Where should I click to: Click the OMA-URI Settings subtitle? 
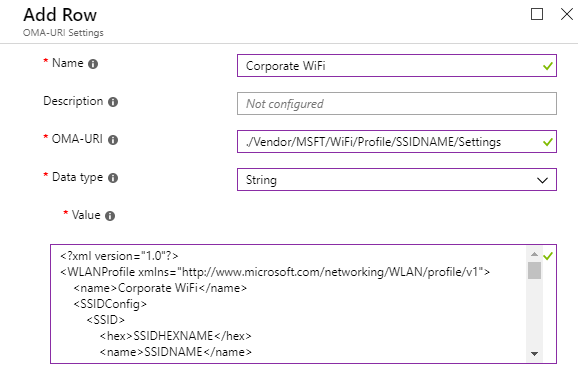click(63, 33)
